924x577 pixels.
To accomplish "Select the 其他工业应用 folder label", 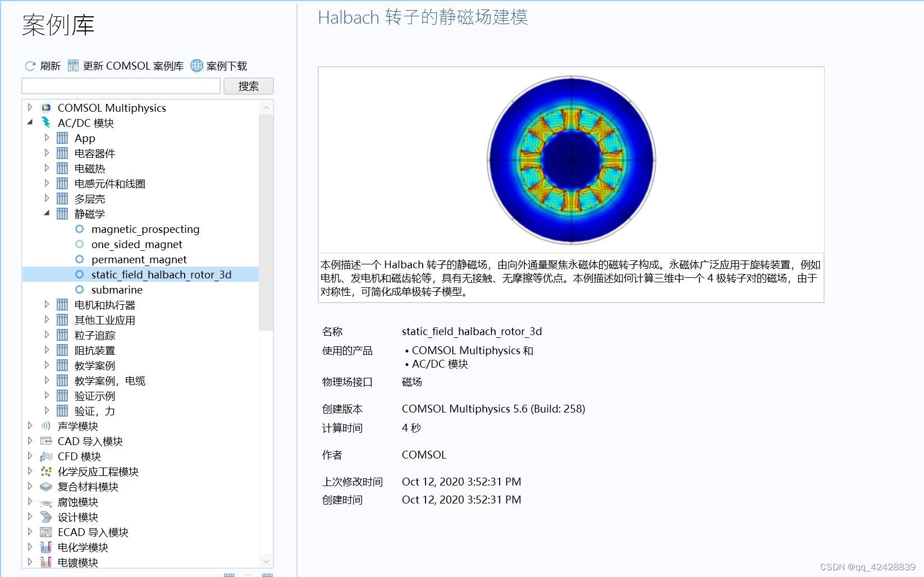I will click(x=105, y=320).
